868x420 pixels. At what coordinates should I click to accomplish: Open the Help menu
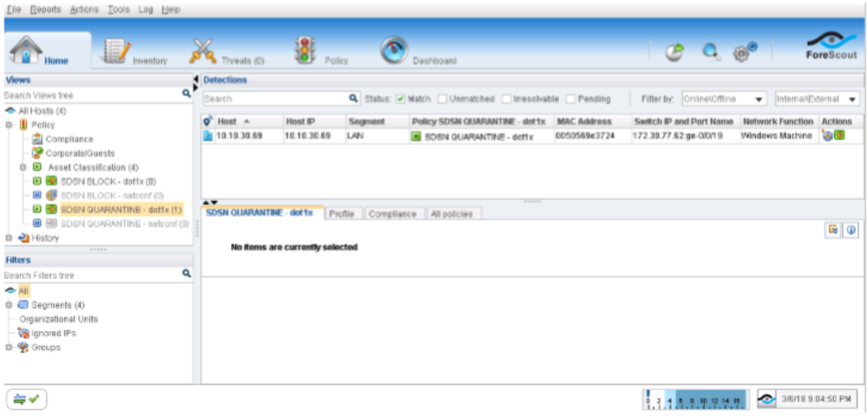[x=171, y=10]
